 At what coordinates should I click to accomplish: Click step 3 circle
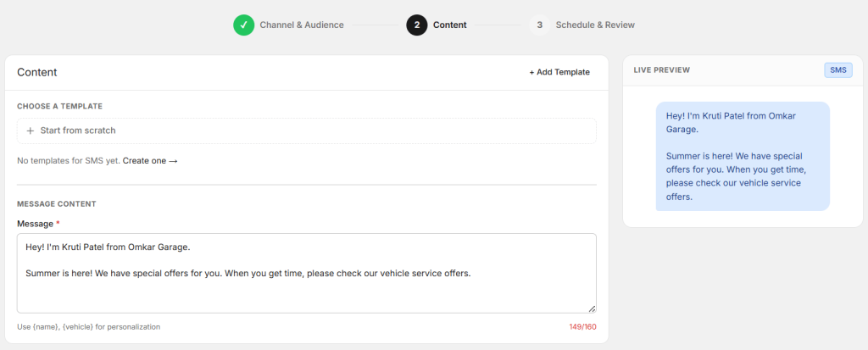click(x=539, y=25)
